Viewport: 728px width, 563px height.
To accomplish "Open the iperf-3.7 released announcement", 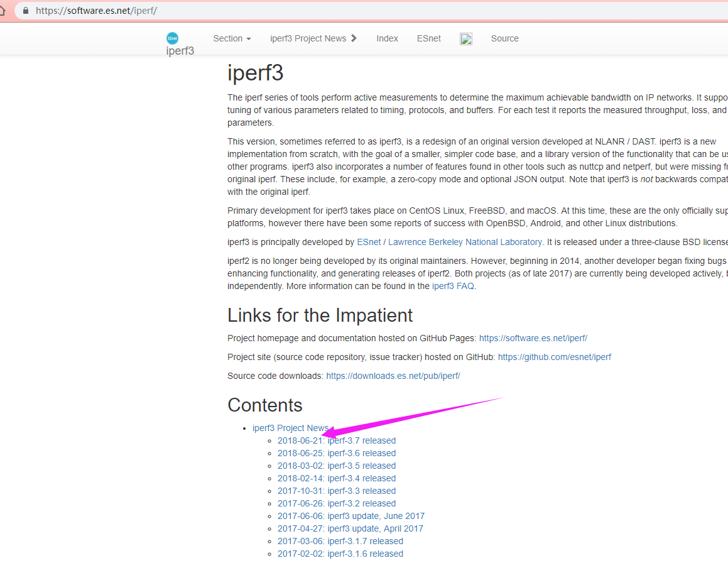I will tap(337, 440).
